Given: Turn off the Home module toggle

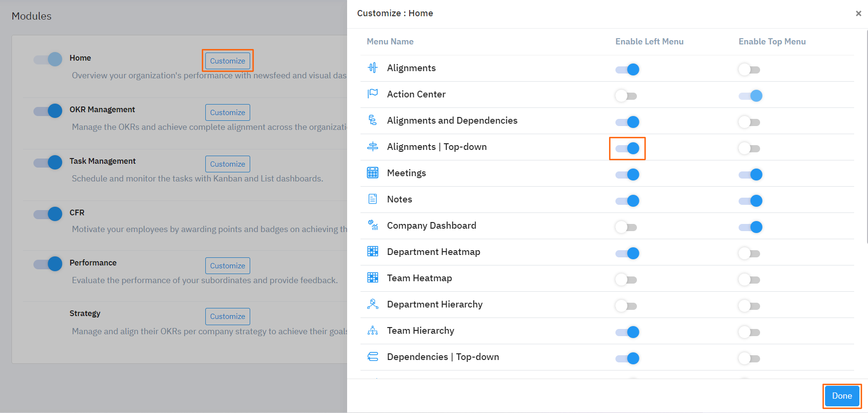Looking at the screenshot, I should pyautogui.click(x=47, y=59).
